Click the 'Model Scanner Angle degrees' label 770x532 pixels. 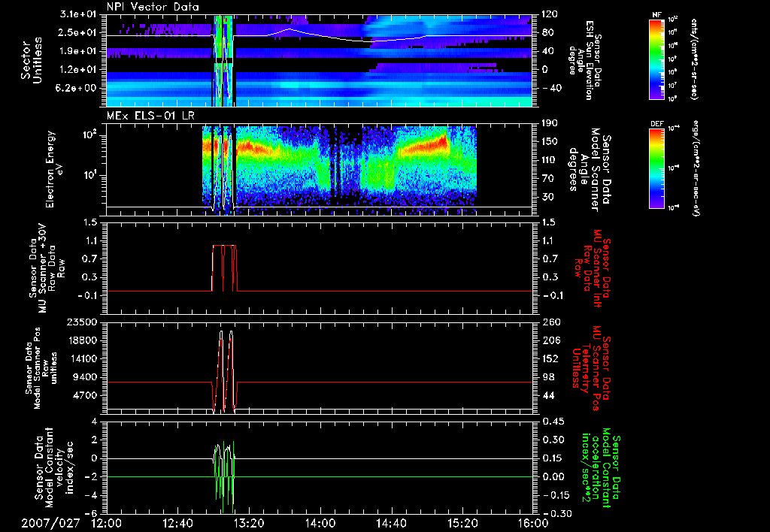(590, 170)
